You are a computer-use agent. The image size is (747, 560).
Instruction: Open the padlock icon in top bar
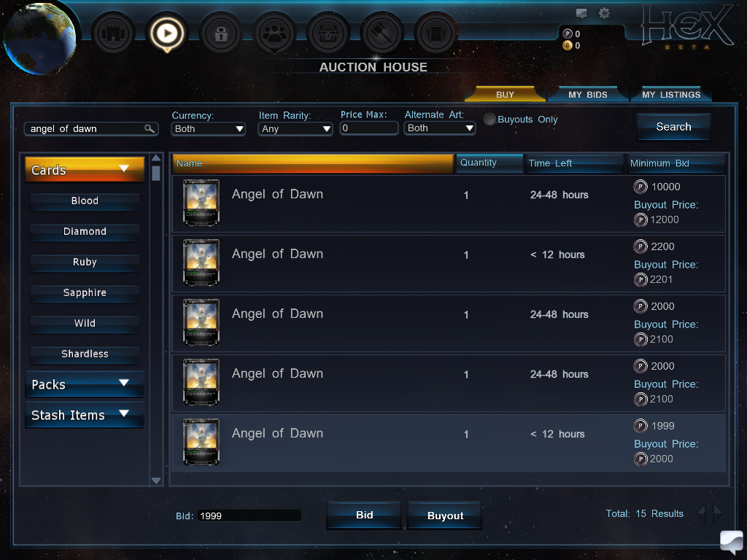tap(220, 34)
